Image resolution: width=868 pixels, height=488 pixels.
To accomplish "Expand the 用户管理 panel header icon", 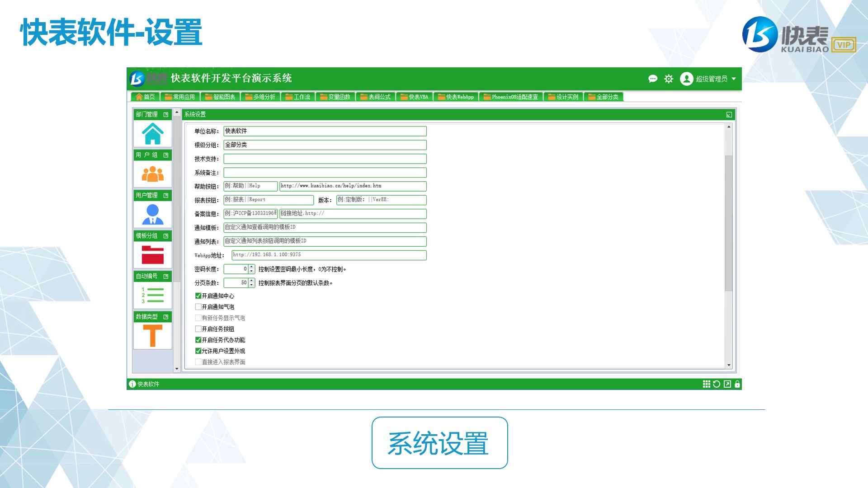I will [x=166, y=196].
